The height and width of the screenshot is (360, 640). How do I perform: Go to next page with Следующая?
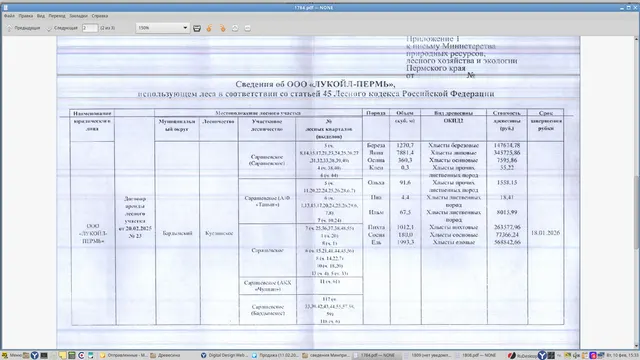click(62, 28)
